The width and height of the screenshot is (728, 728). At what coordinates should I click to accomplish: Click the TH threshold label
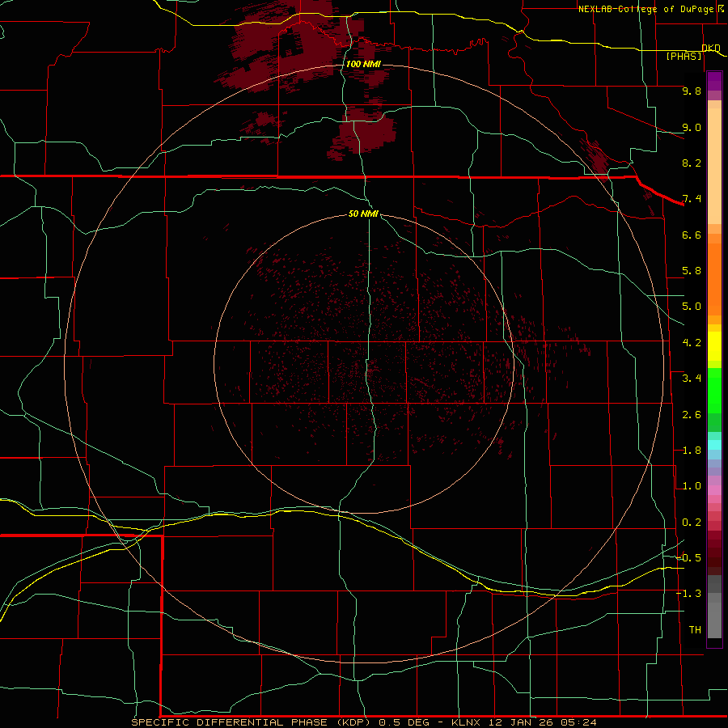pyautogui.click(x=695, y=630)
